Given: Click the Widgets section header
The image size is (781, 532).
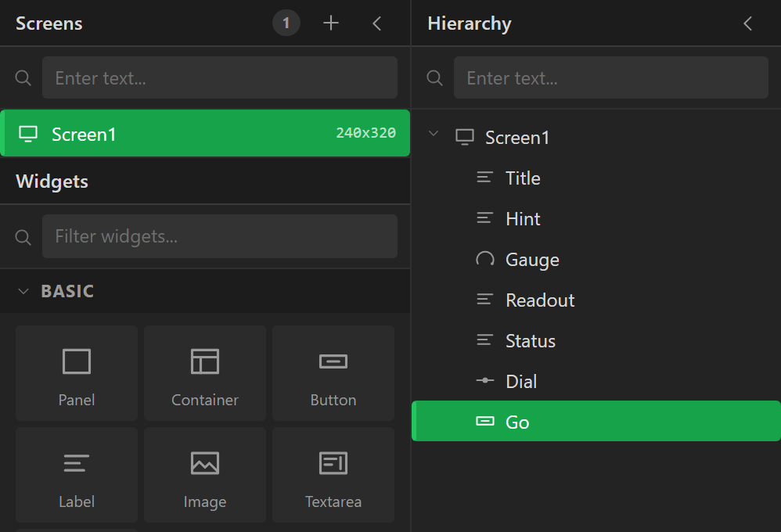Looking at the screenshot, I should point(205,182).
